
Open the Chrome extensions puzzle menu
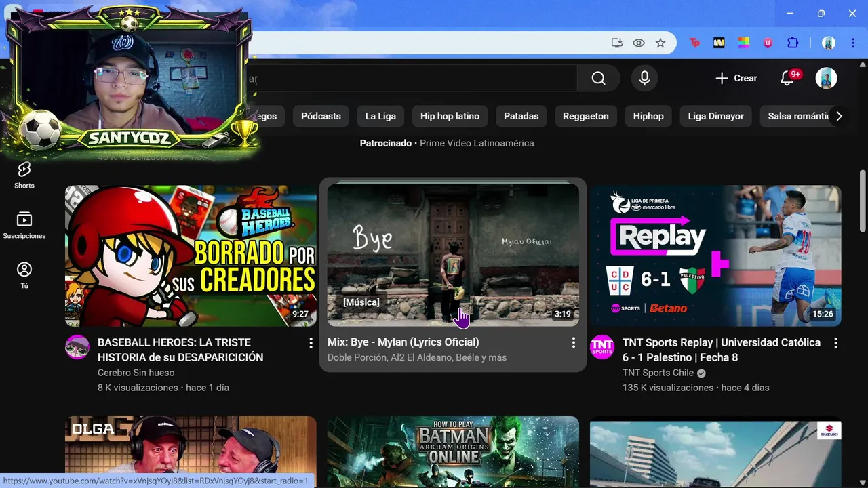792,43
